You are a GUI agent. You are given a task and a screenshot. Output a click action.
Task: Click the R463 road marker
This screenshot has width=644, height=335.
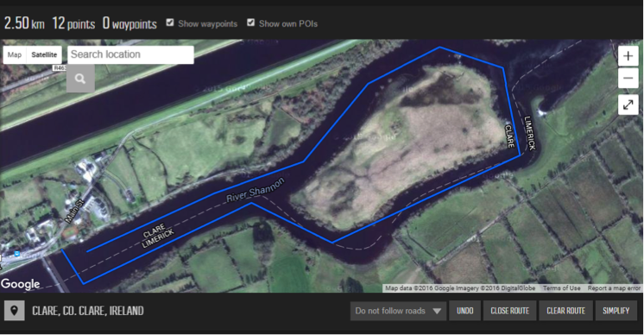coord(60,67)
